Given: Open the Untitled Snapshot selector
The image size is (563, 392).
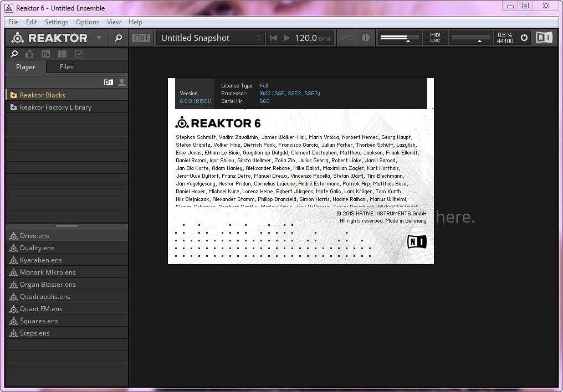Looking at the screenshot, I should [211, 38].
